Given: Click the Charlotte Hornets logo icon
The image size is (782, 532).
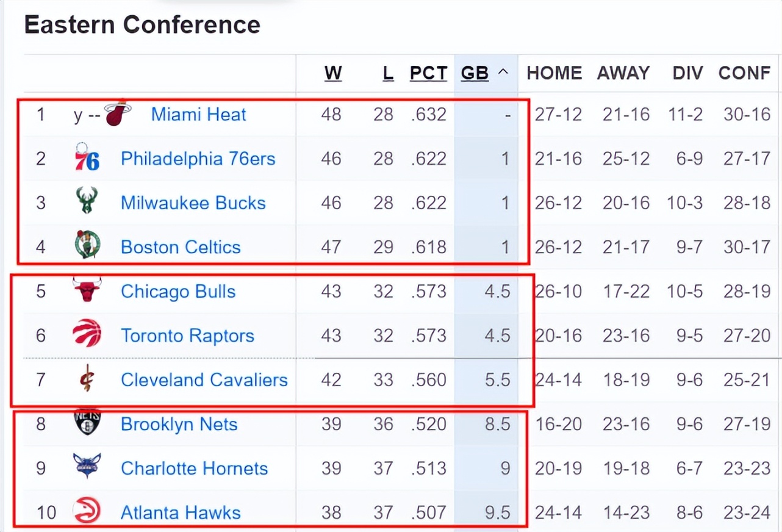Looking at the screenshot, I should (x=87, y=467).
